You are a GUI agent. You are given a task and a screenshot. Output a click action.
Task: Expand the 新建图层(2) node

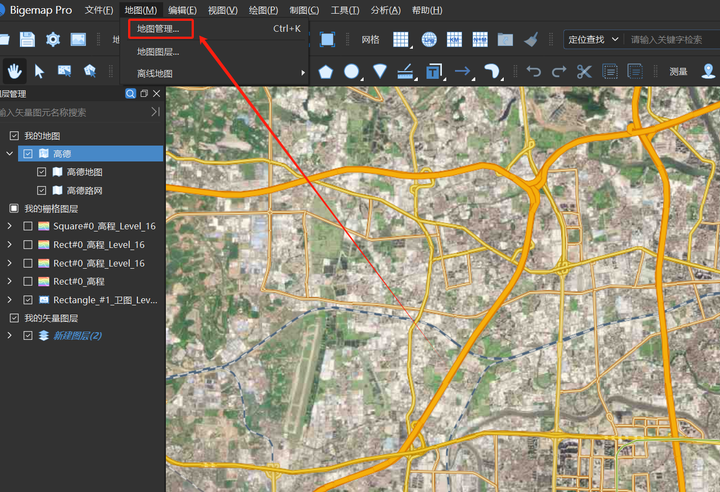(10, 335)
